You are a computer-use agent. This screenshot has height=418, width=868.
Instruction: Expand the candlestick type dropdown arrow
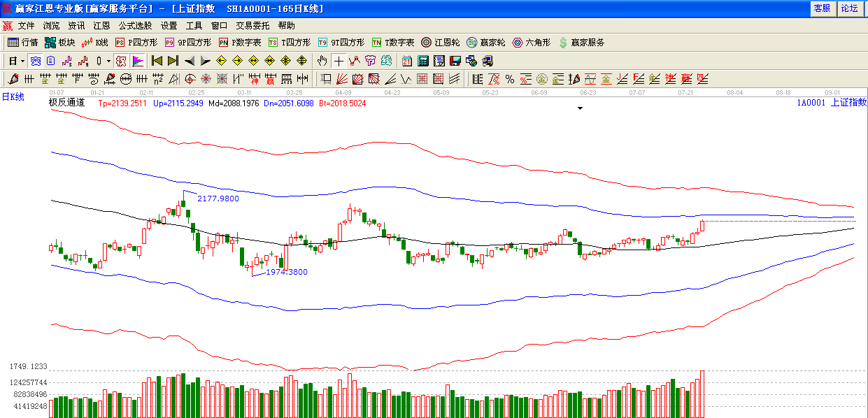[108, 61]
